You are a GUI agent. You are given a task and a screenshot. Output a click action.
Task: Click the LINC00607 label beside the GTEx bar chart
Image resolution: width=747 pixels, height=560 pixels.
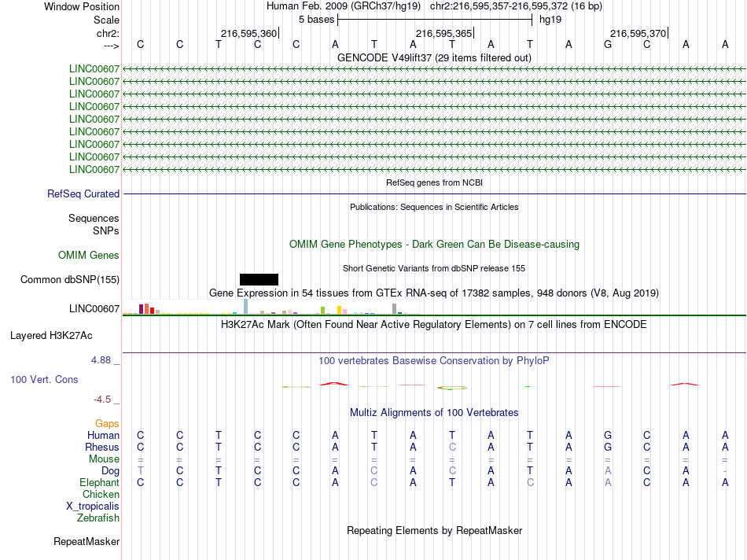(94, 309)
